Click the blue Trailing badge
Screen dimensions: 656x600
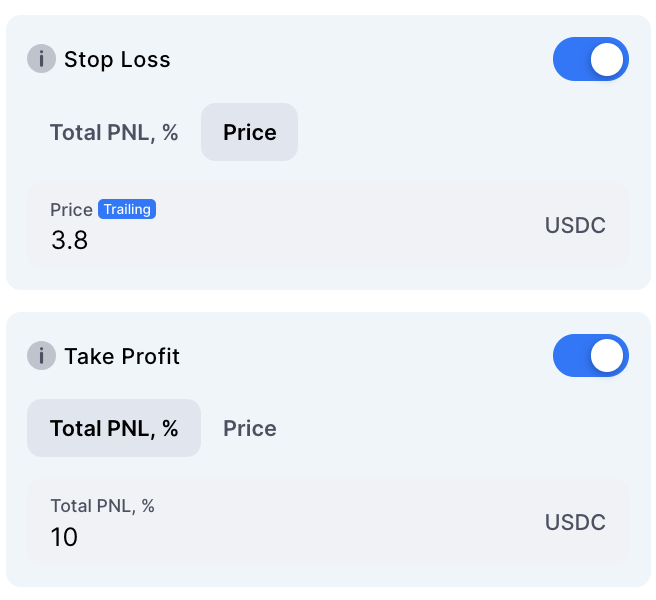[127, 209]
